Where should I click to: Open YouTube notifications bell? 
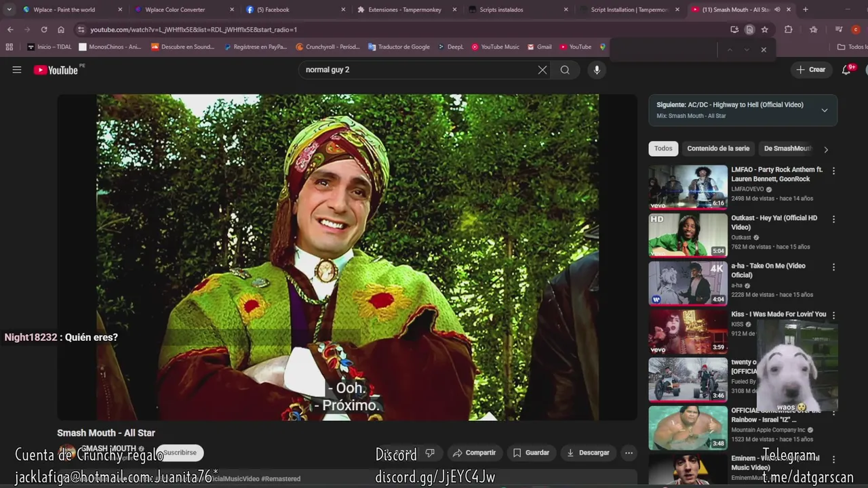[846, 70]
